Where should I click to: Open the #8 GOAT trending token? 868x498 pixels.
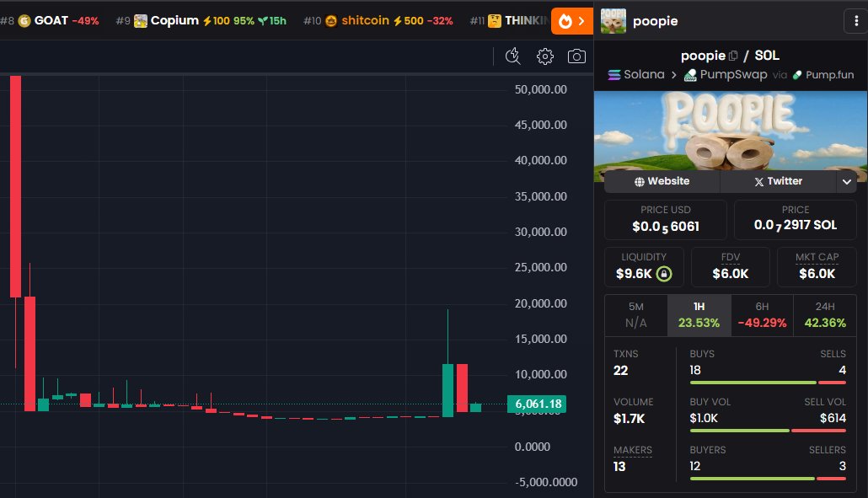[50, 21]
